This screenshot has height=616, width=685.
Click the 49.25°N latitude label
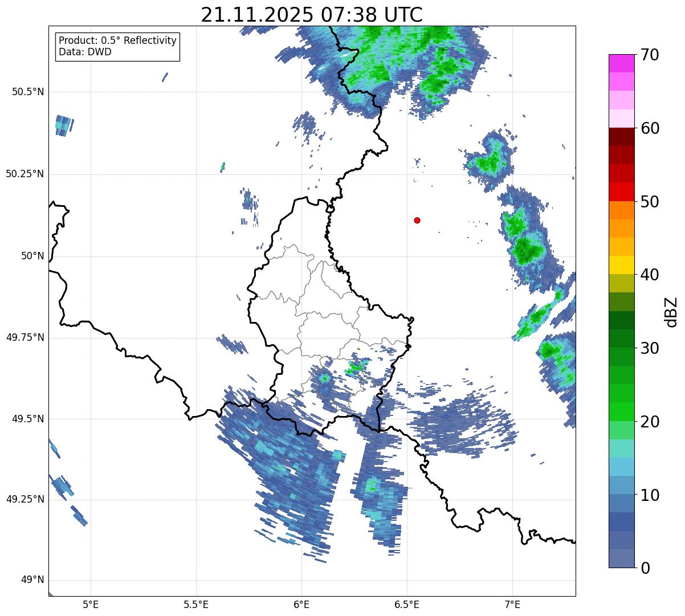pyautogui.click(x=25, y=499)
